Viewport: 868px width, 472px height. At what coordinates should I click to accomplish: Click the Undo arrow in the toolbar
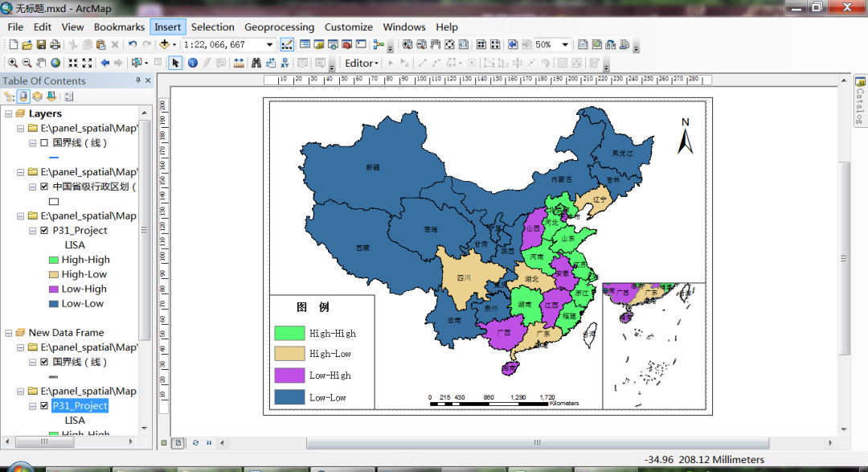pyautogui.click(x=133, y=45)
